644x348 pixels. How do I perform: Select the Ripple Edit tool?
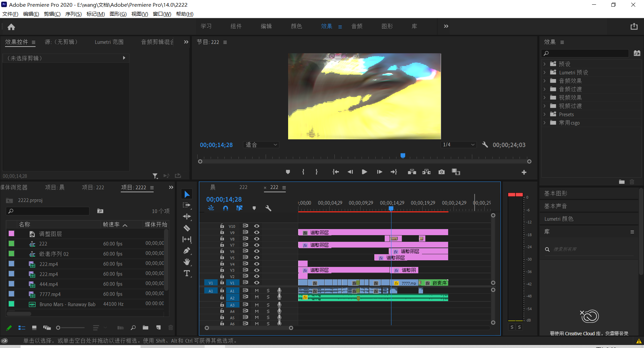pyautogui.click(x=187, y=216)
